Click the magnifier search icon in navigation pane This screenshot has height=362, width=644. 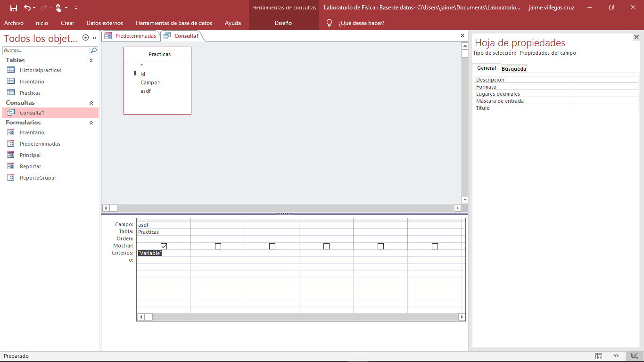[x=94, y=50]
